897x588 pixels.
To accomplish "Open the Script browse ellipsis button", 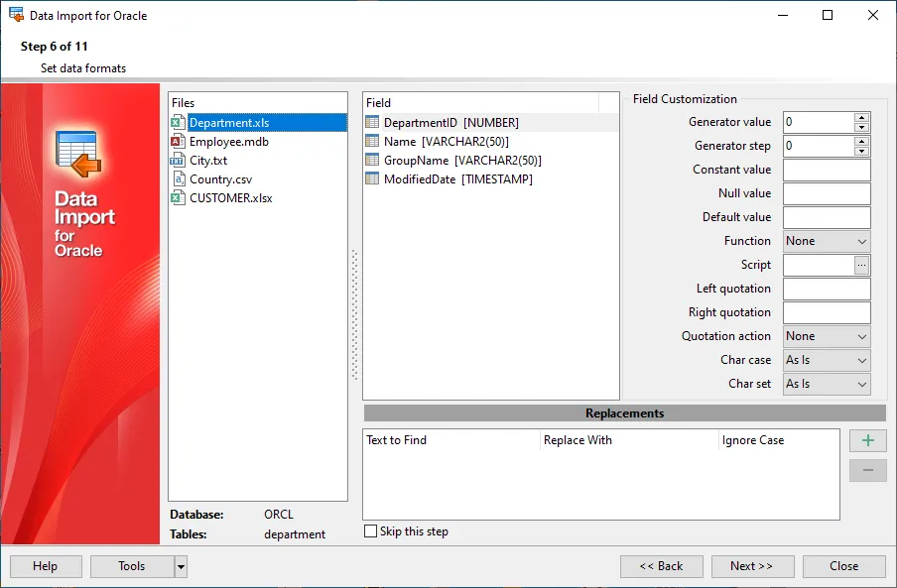I will tap(861, 265).
